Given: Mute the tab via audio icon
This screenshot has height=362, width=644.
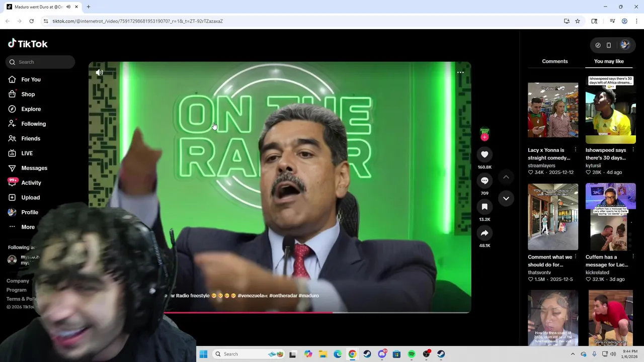Looking at the screenshot, I should [68, 7].
